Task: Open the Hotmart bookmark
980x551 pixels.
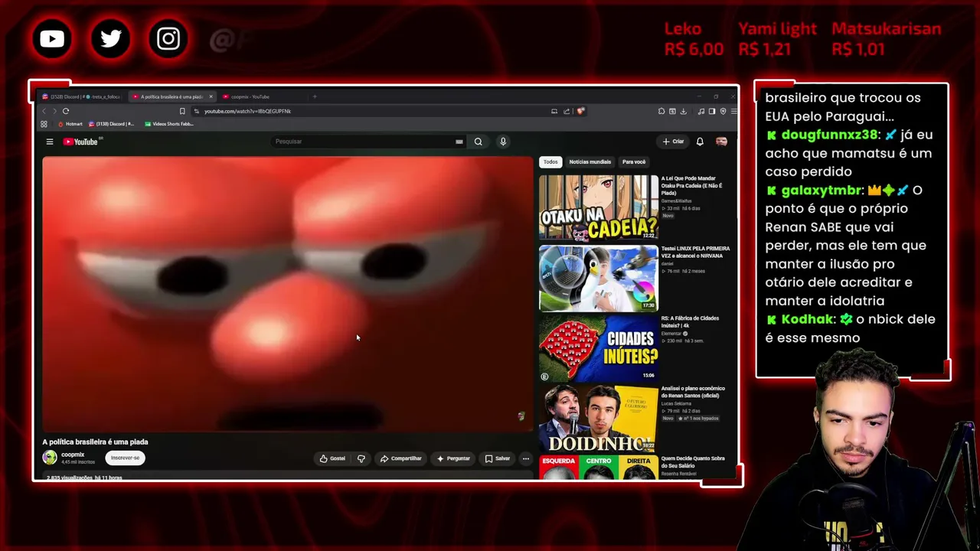Action: tap(70, 124)
